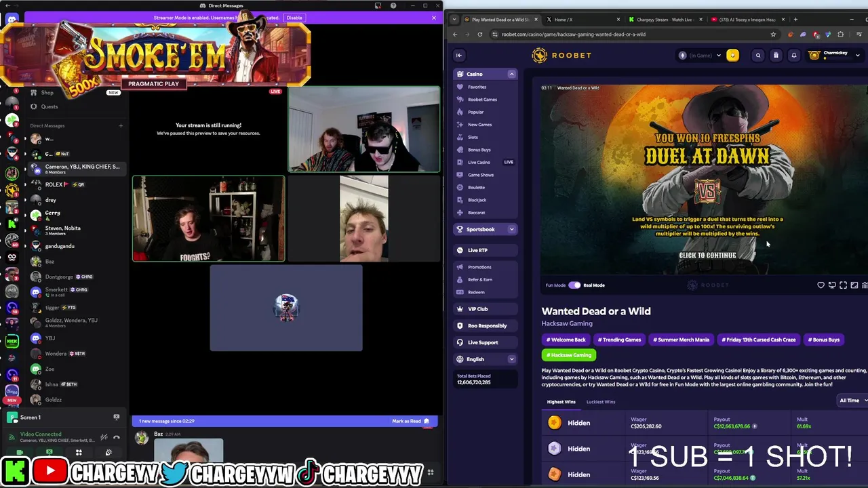Open the In Game balance dropdown

[700, 56]
